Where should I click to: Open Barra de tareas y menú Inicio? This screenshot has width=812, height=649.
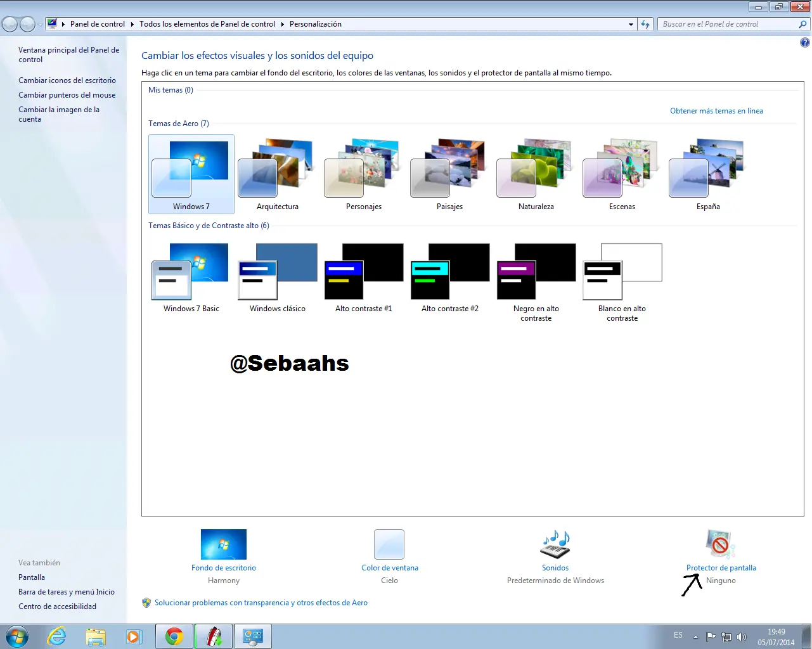click(x=67, y=592)
